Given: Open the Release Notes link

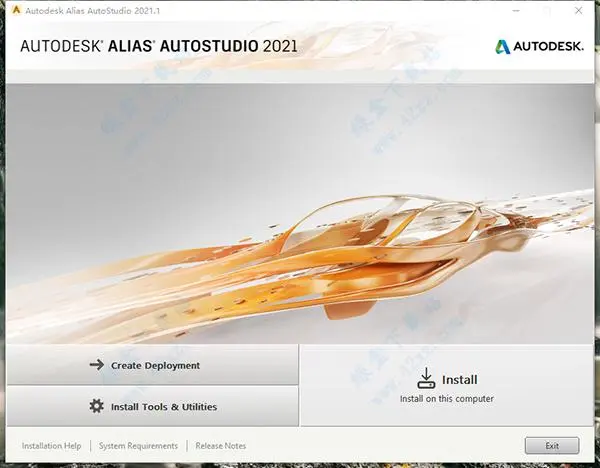Looking at the screenshot, I should (220, 446).
